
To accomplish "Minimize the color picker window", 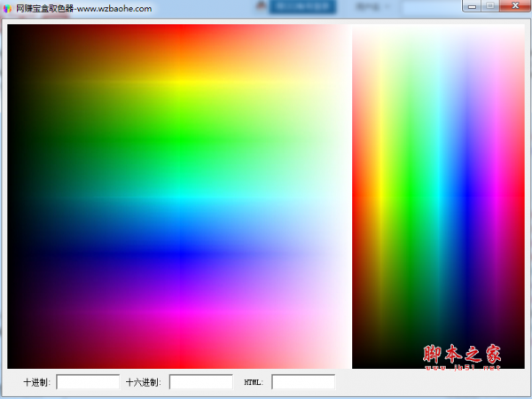I will tap(472, 6).
